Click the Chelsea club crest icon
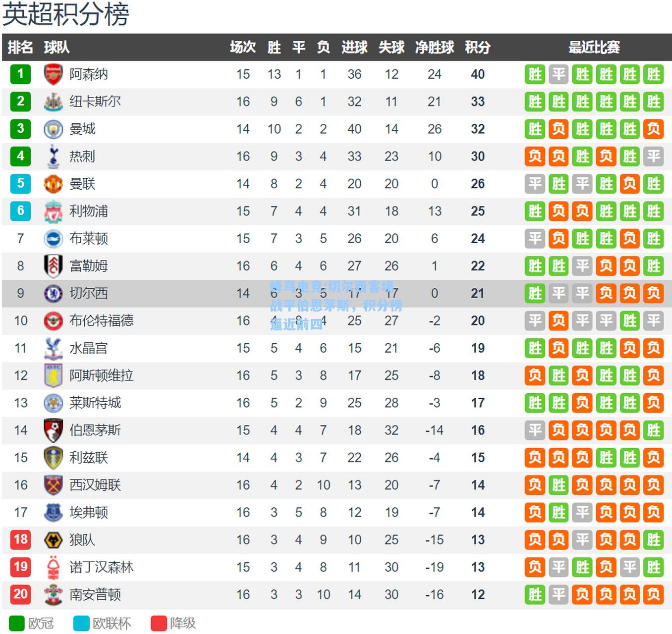 pyautogui.click(x=53, y=293)
